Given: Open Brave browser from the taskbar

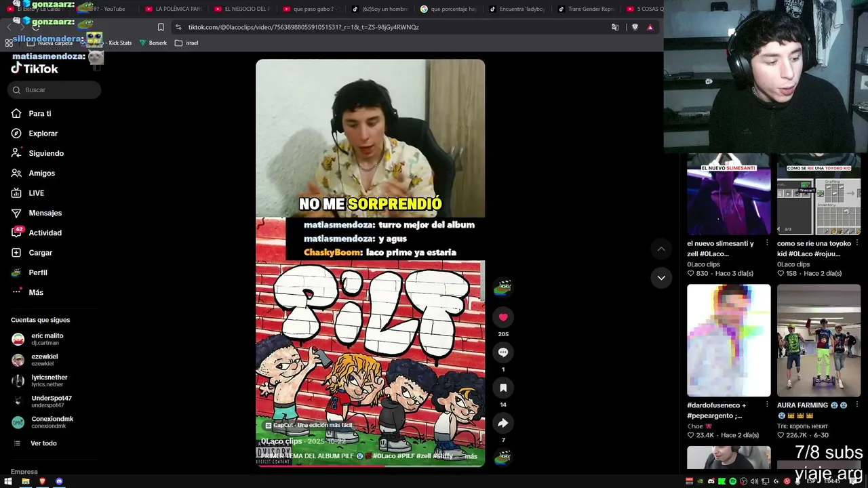Looking at the screenshot, I should point(42,481).
